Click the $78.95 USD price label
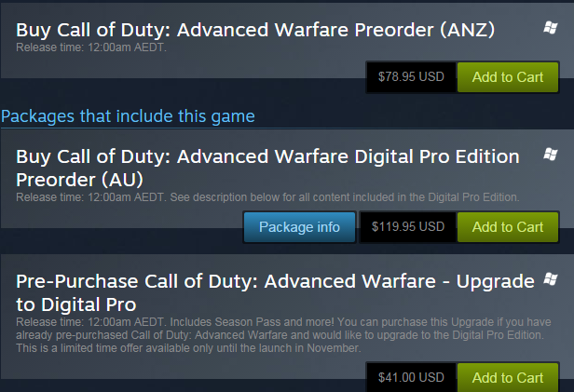 [x=411, y=77]
